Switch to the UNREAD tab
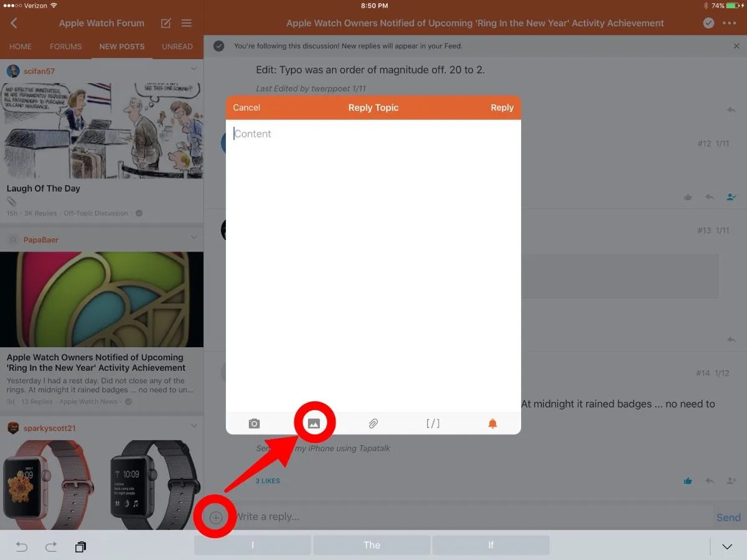The height and width of the screenshot is (560, 747). point(177,47)
